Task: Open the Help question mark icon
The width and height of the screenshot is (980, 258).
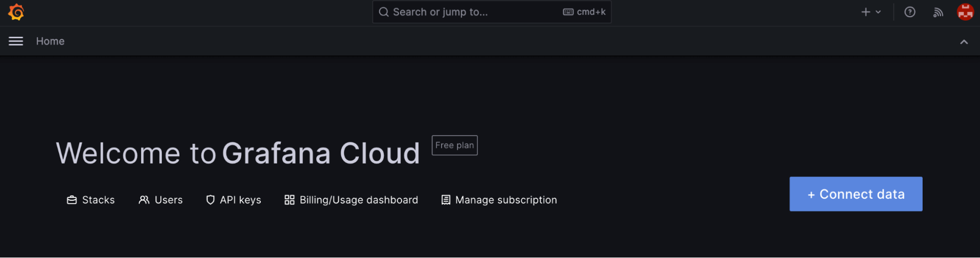Action: [910, 12]
